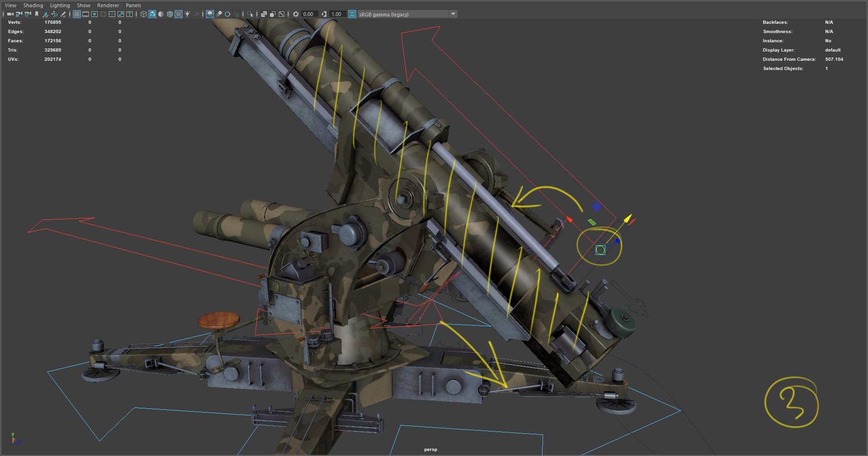Click the Grease Pencil icon
Screen dimensions: 868x456
[63, 14]
